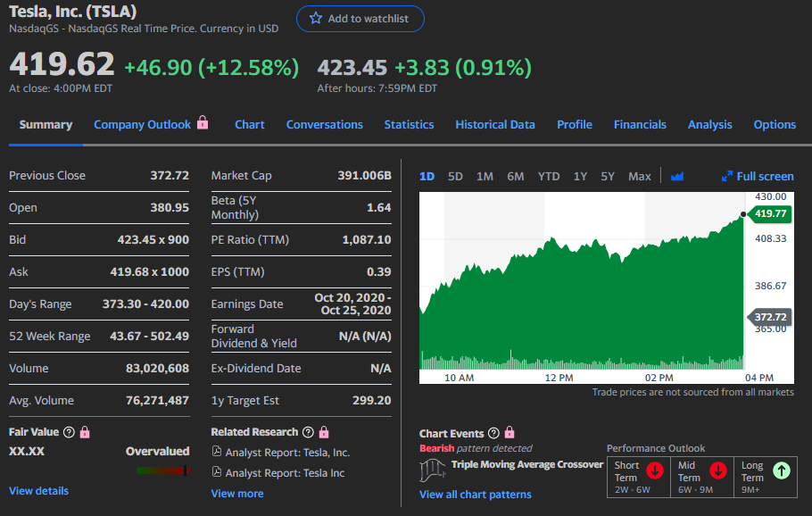Click the 419.77 current price chart label
812x516 pixels.
click(x=770, y=213)
